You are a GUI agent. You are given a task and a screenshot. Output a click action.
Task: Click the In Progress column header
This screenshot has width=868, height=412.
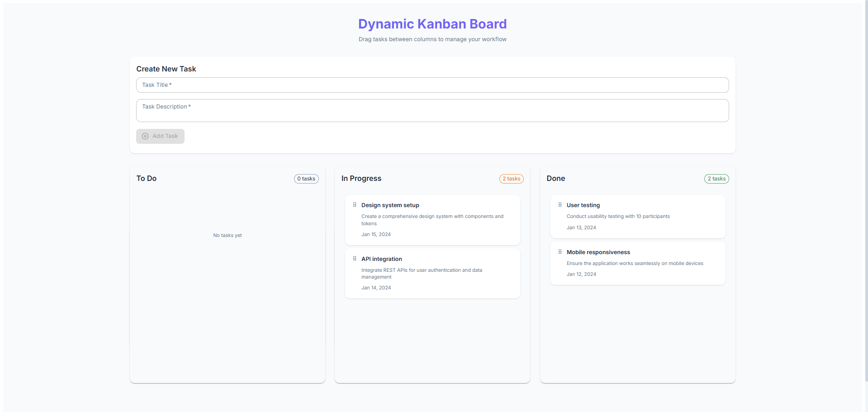pyautogui.click(x=361, y=178)
